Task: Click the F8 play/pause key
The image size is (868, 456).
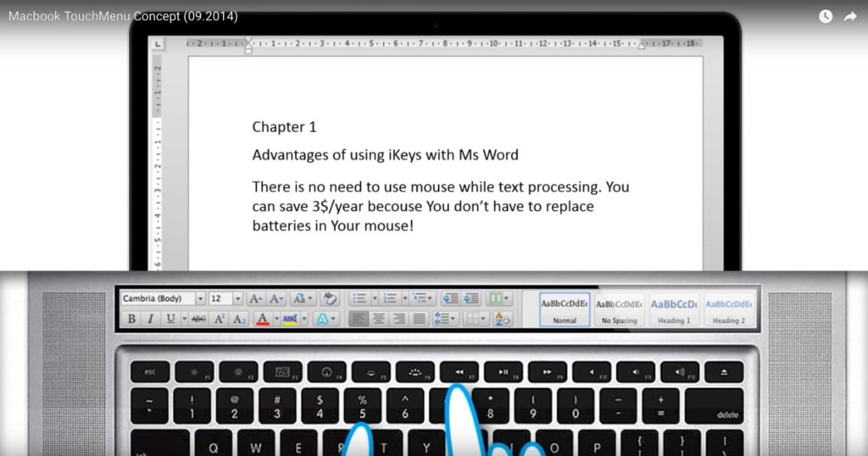Action: click(x=504, y=372)
